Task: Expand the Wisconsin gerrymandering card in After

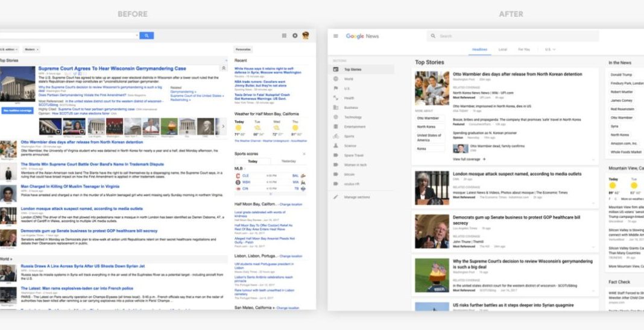Action: 593,291
